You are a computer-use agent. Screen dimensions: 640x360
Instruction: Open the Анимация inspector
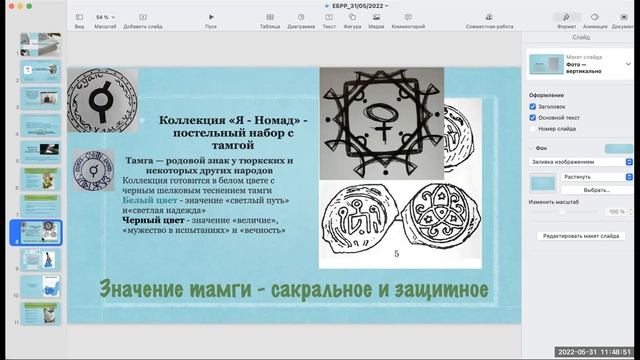[x=595, y=17]
